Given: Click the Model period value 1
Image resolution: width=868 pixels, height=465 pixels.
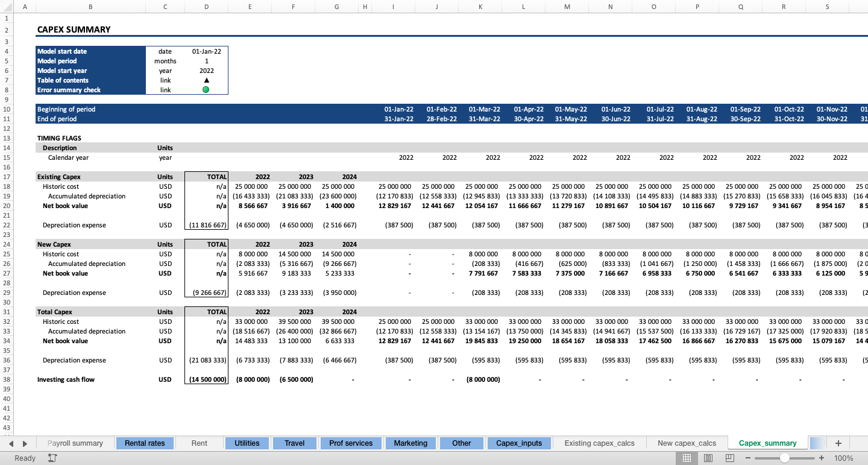Looking at the screenshot, I should click(207, 61).
